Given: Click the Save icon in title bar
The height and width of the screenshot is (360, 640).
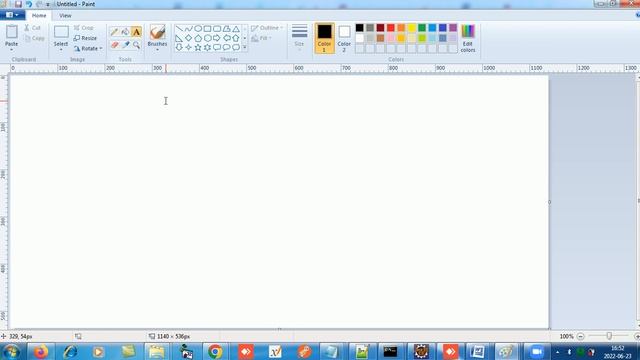Looking at the screenshot, I should coord(18,4).
